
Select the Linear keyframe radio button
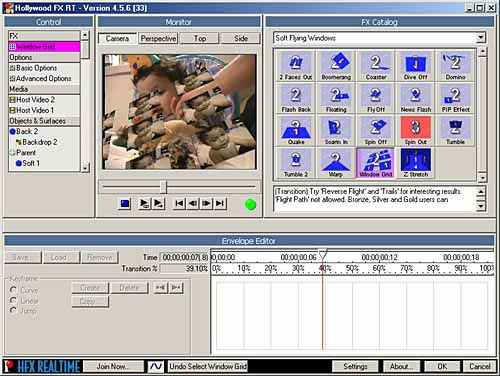coord(13,300)
